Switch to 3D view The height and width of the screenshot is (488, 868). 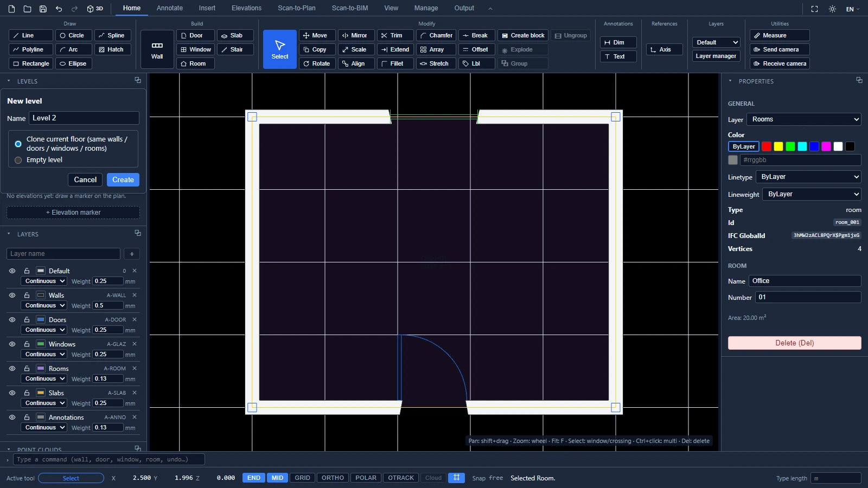pyautogui.click(x=95, y=9)
